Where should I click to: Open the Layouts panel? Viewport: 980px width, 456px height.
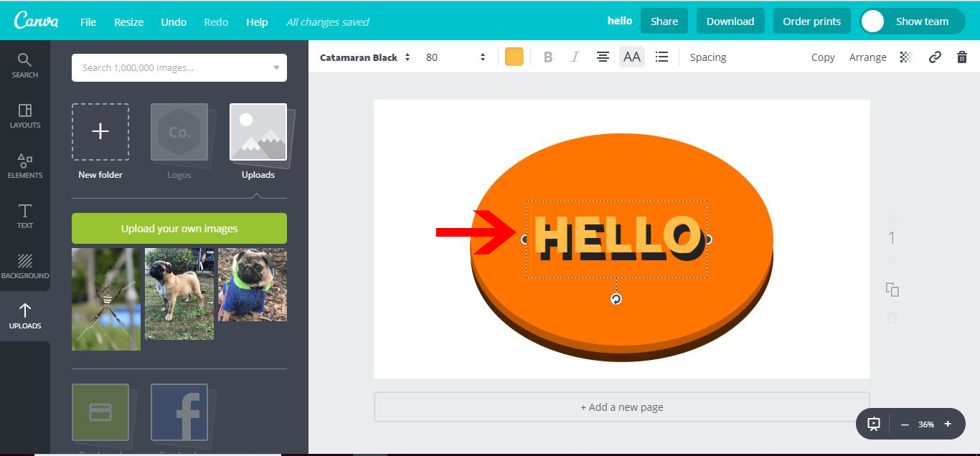click(x=25, y=116)
